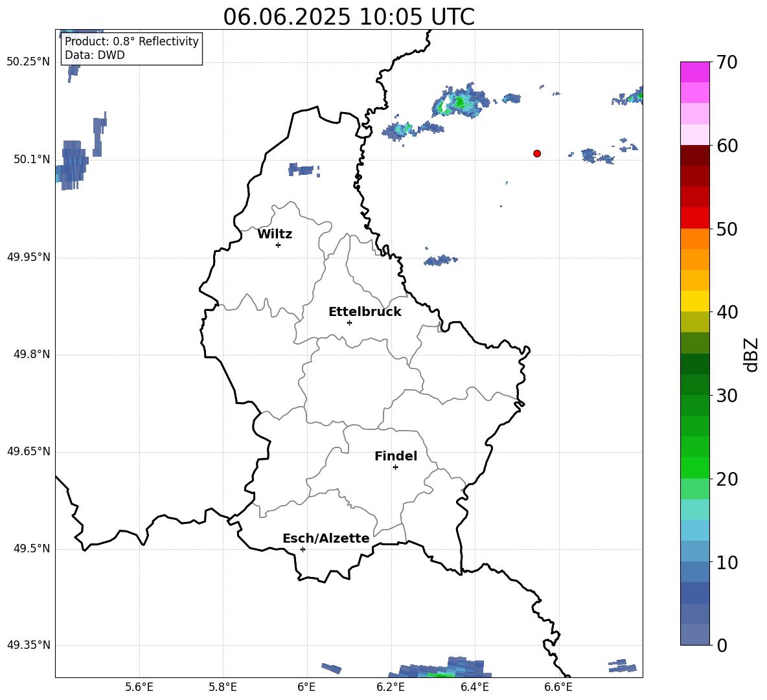The width and height of the screenshot is (767, 700).
Task: Click the 10 value on the colorbar
Action: click(726, 563)
